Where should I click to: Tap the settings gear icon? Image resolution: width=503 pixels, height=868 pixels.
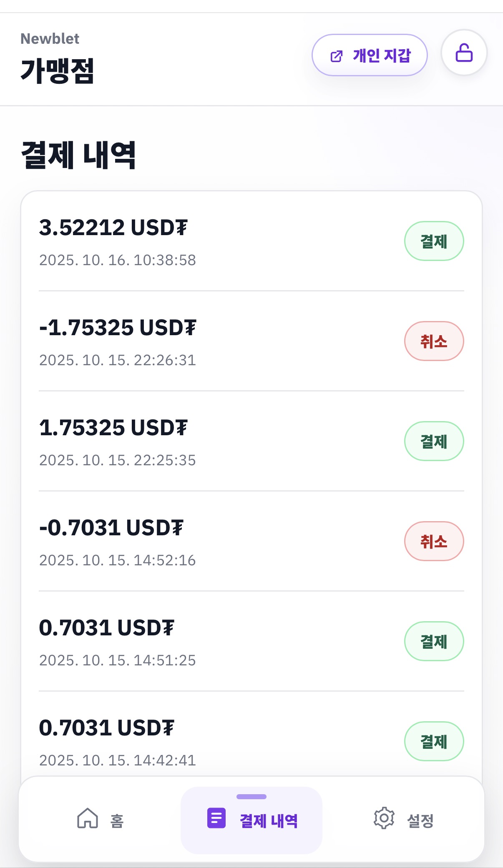384,818
